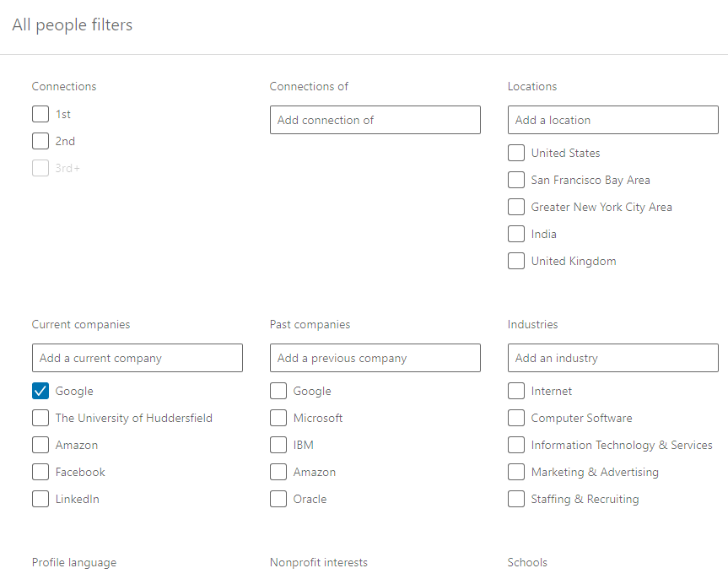728x579 pixels.
Task: Tick the LinkedIn company checkbox
Action: click(40, 499)
